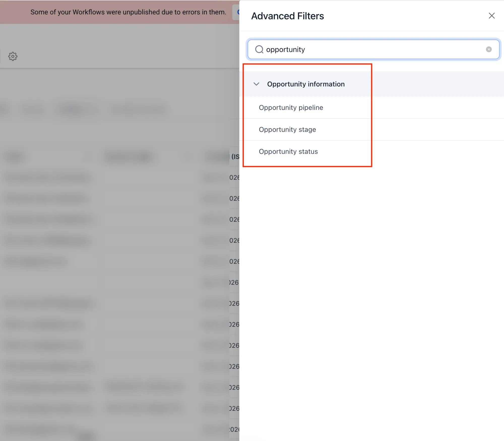Viewport: 504px width, 441px height.
Task: Select the Opportunity pipeline filter
Action: pos(291,108)
